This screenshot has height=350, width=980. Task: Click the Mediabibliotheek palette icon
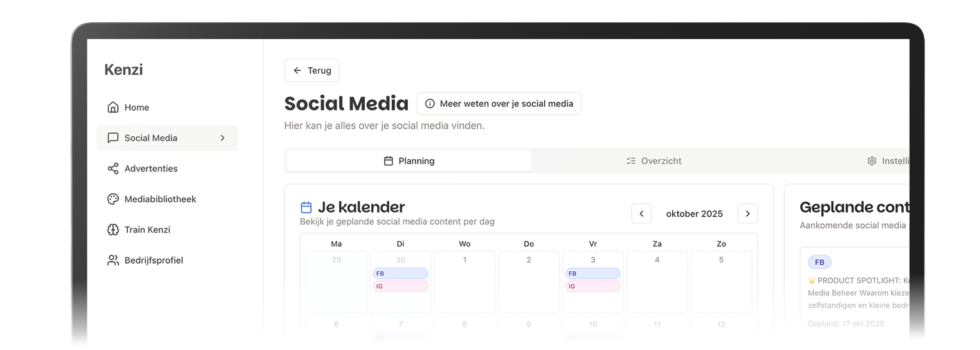(x=113, y=199)
